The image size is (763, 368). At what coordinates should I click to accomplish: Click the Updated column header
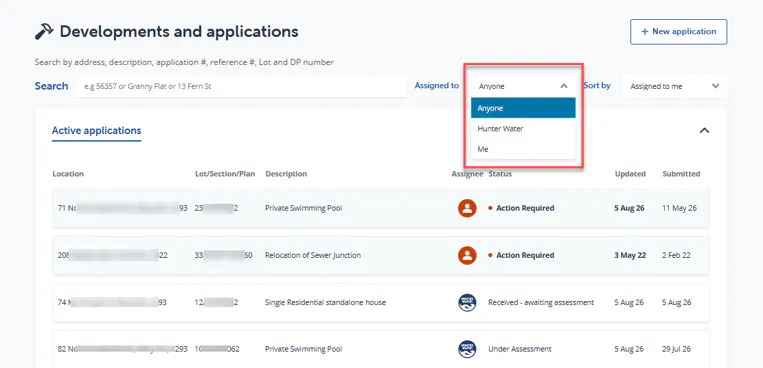(x=630, y=174)
